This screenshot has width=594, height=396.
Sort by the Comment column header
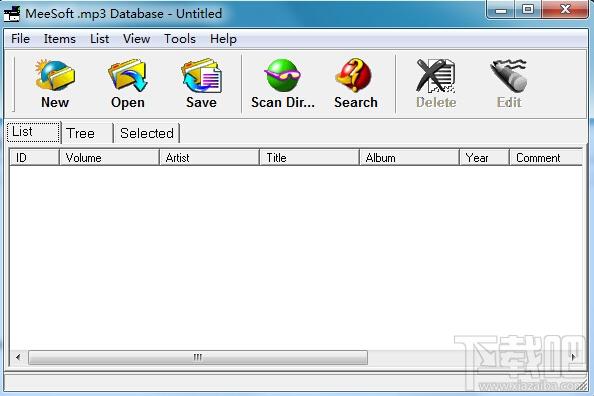coord(546,157)
